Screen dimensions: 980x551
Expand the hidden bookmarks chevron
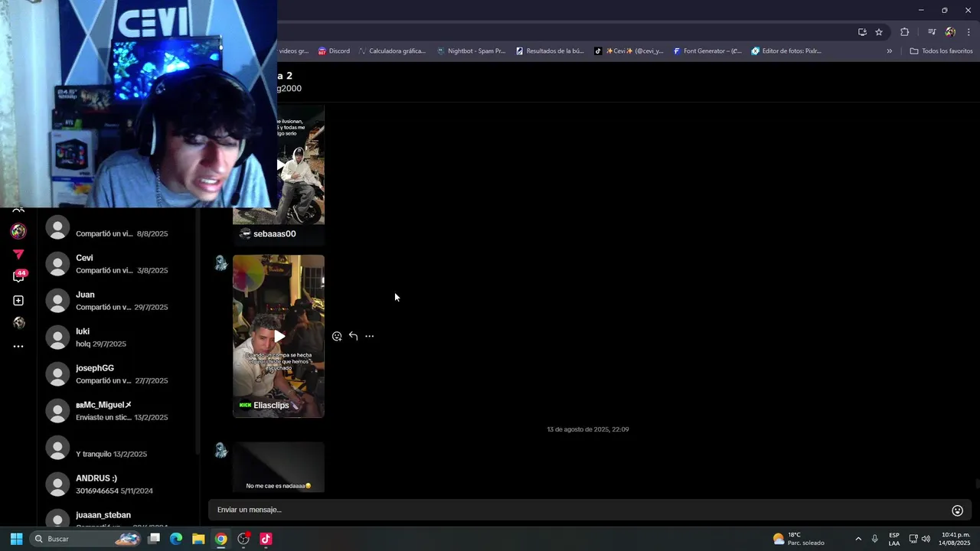889,51
